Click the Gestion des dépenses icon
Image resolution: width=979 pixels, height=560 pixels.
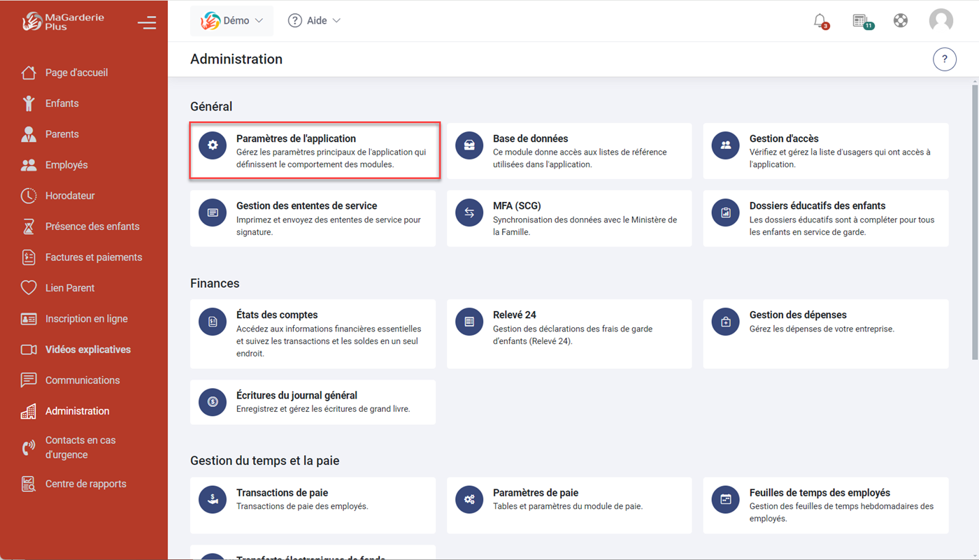click(726, 322)
